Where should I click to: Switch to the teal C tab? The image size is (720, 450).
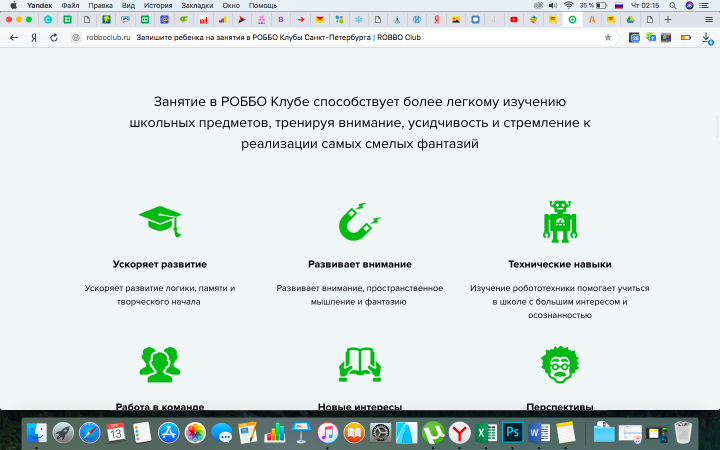pyautogui.click(x=48, y=19)
